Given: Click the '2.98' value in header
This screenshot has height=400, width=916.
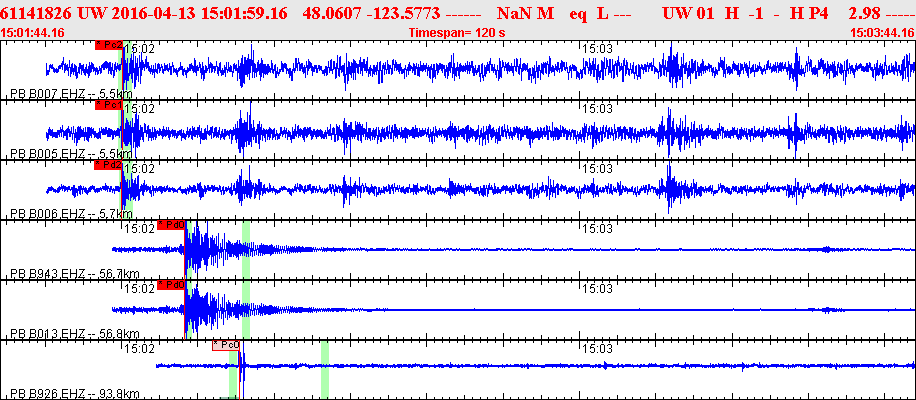Looking at the screenshot, I should click(x=863, y=13).
